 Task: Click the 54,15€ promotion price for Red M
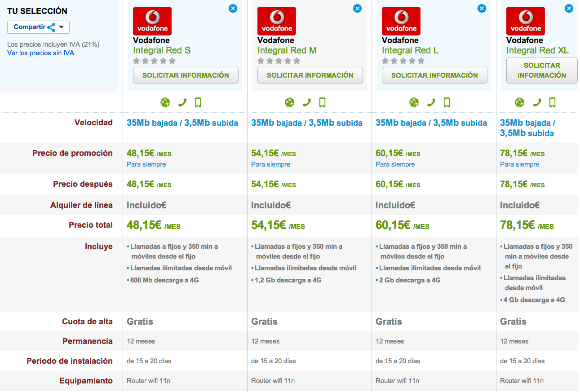coord(273,154)
